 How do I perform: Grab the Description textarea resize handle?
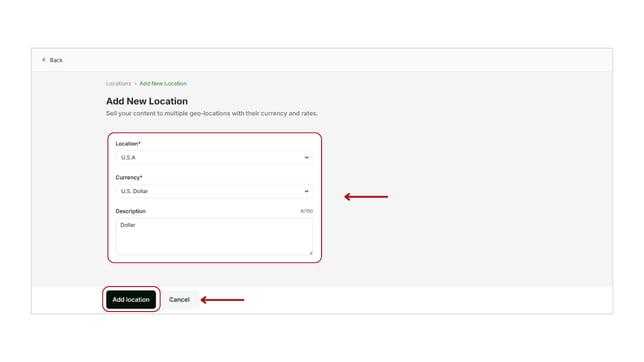pos(310,253)
